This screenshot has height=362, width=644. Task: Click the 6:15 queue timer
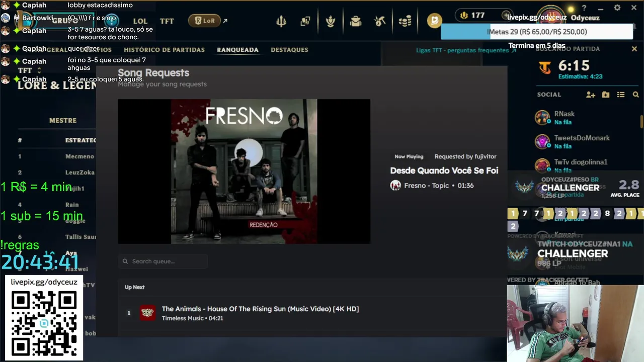pos(574,66)
